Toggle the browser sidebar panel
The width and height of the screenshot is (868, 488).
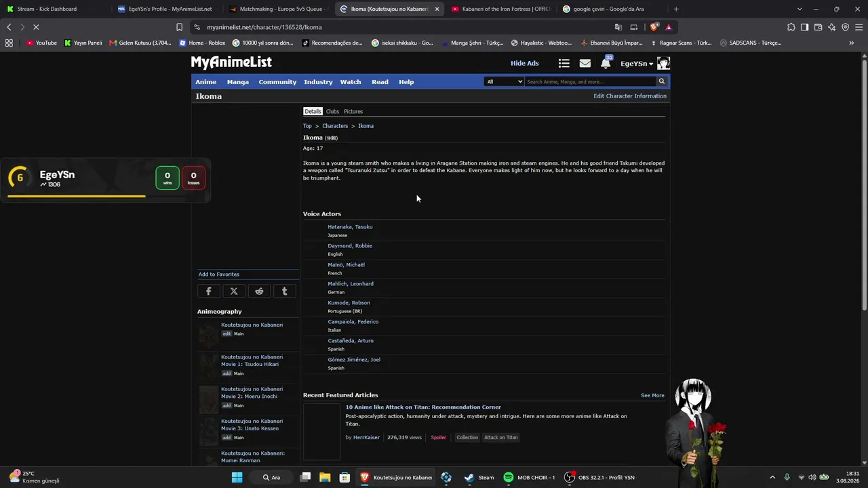(804, 27)
